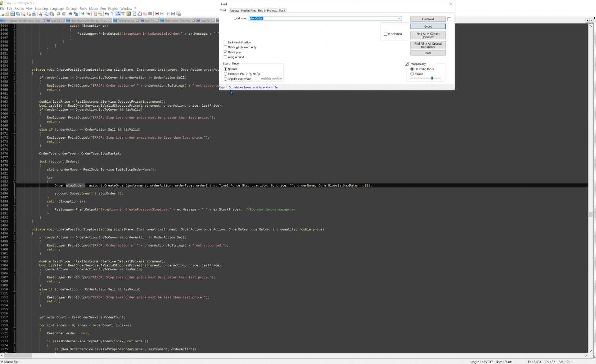Open the Find what dropdown list
This screenshot has width=596, height=364.
tap(399, 18)
